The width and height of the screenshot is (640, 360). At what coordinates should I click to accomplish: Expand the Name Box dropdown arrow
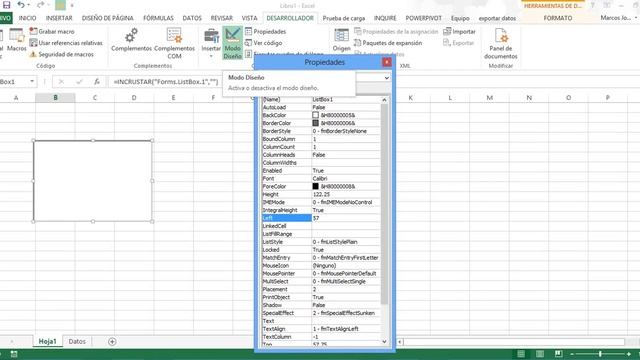tap(32, 82)
